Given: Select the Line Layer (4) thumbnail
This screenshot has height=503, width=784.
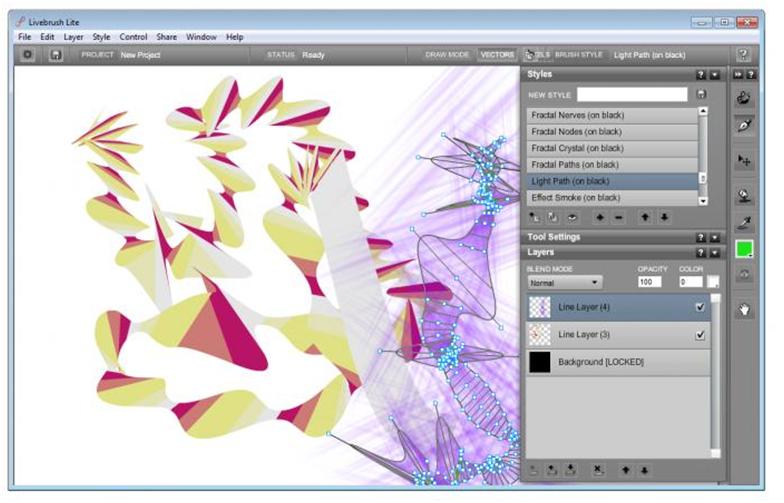Looking at the screenshot, I should pyautogui.click(x=540, y=307).
